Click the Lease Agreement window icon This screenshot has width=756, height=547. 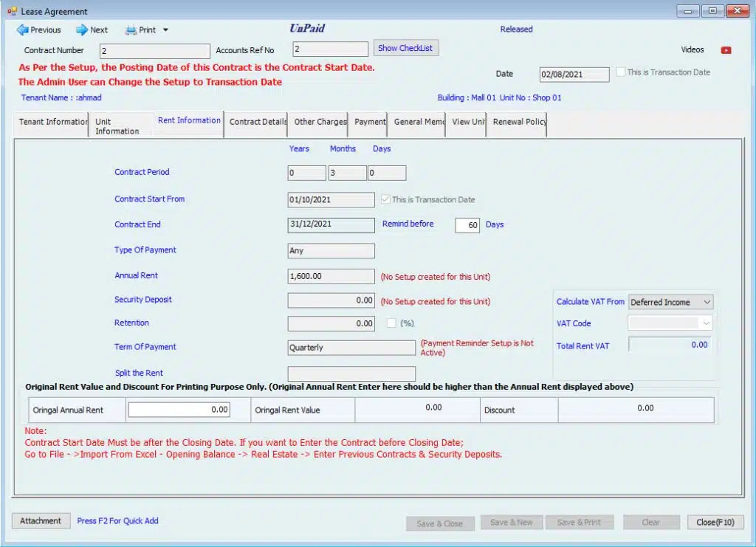12,11
